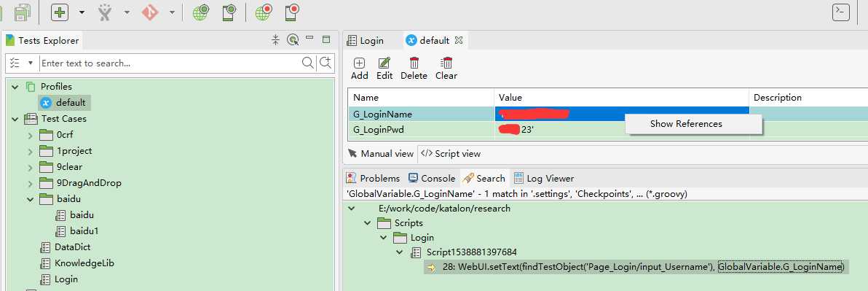The height and width of the screenshot is (291, 868).
Task: Click Edit global variable button
Action: point(384,69)
